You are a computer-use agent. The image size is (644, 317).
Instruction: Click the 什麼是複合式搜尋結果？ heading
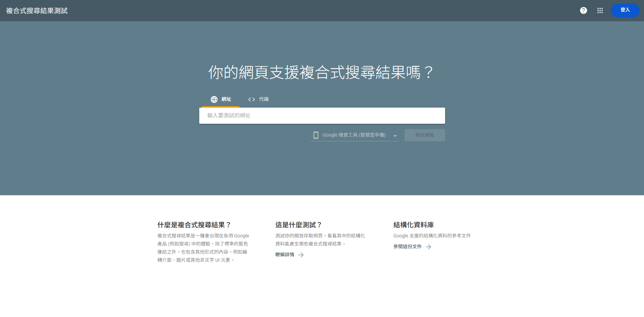(x=194, y=225)
